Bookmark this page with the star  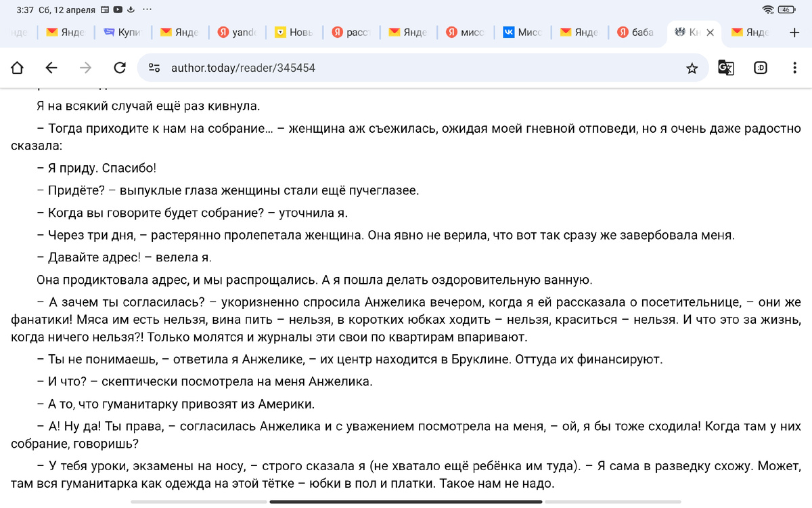pyautogui.click(x=692, y=68)
